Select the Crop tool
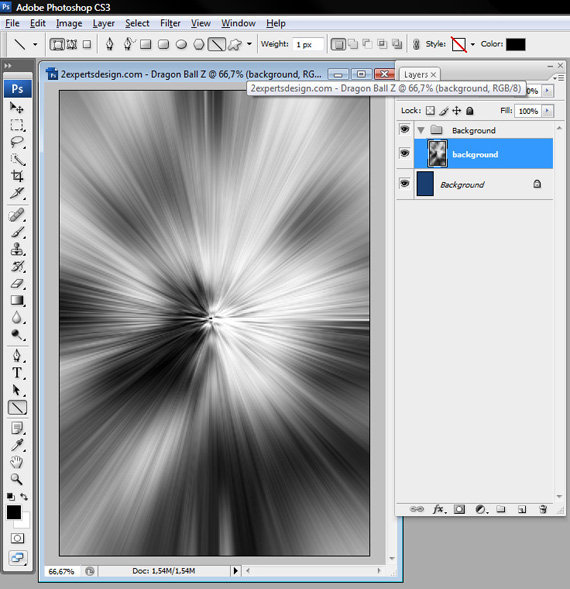570x589 pixels. coord(17,176)
